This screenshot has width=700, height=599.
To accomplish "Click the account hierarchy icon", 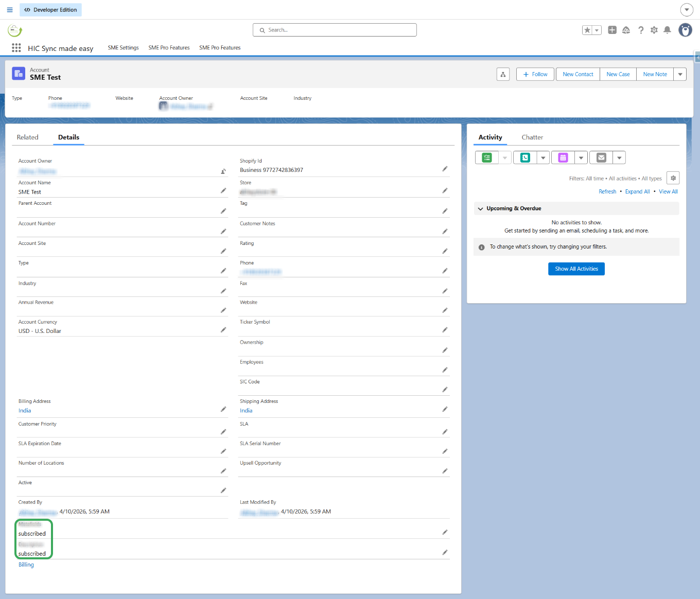I will click(503, 75).
